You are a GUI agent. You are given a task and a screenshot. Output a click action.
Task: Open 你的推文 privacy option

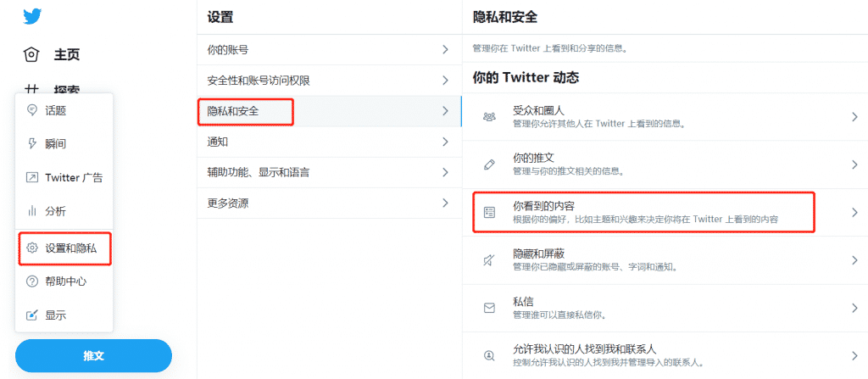(665, 164)
